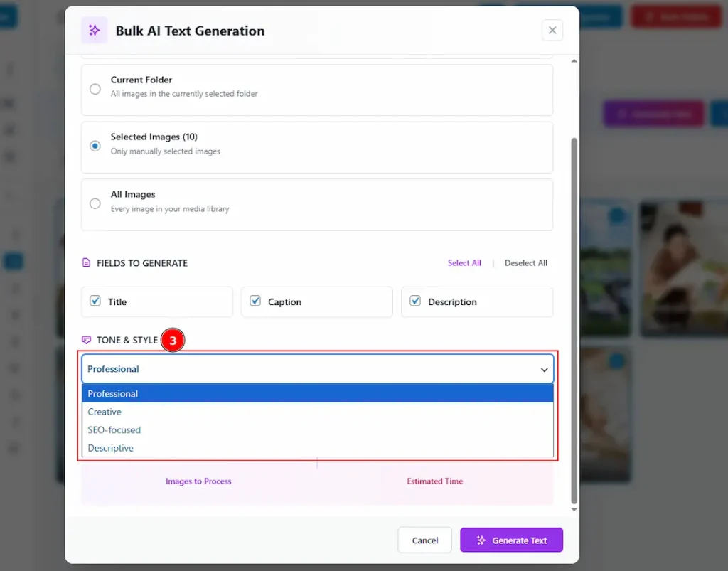Uncheck the Title field checkbox
Image resolution: width=728 pixels, height=571 pixels.
point(95,301)
